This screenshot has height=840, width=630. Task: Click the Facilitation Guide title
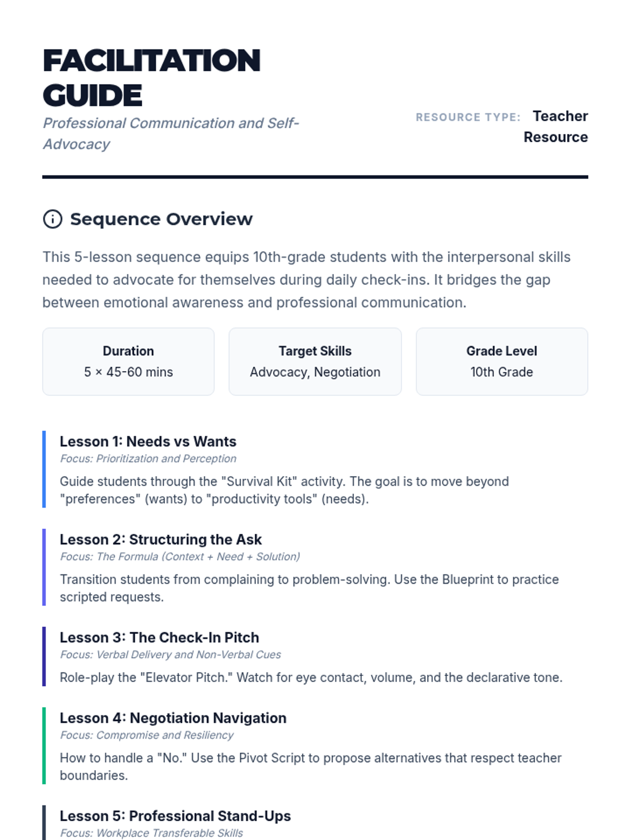pyautogui.click(x=151, y=78)
